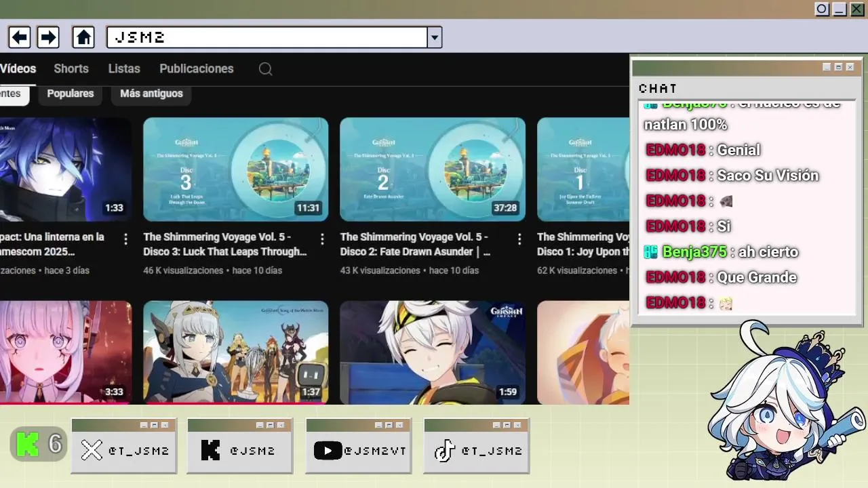Open options menu for Disco 3 video
Image resolution: width=868 pixels, height=488 pixels.
(322, 239)
